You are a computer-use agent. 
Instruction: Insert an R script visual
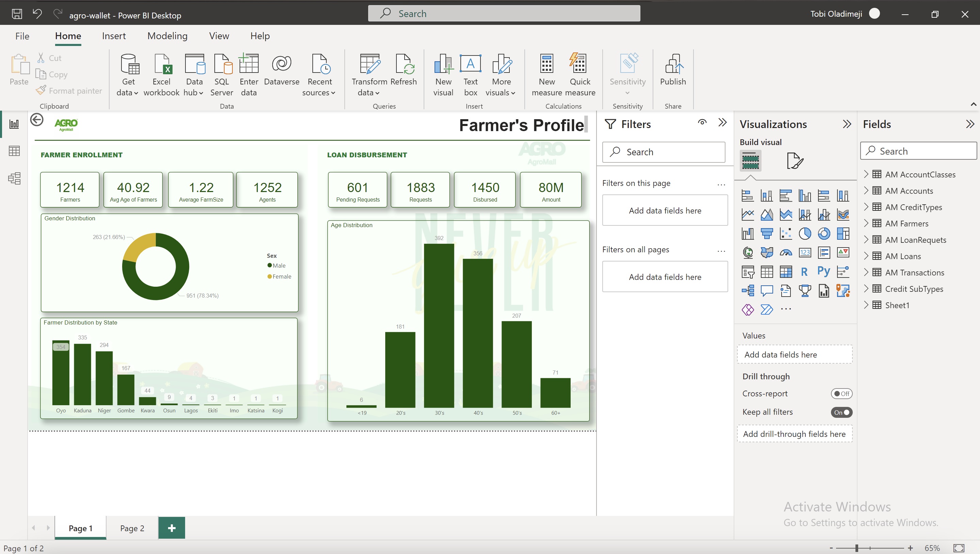(804, 271)
